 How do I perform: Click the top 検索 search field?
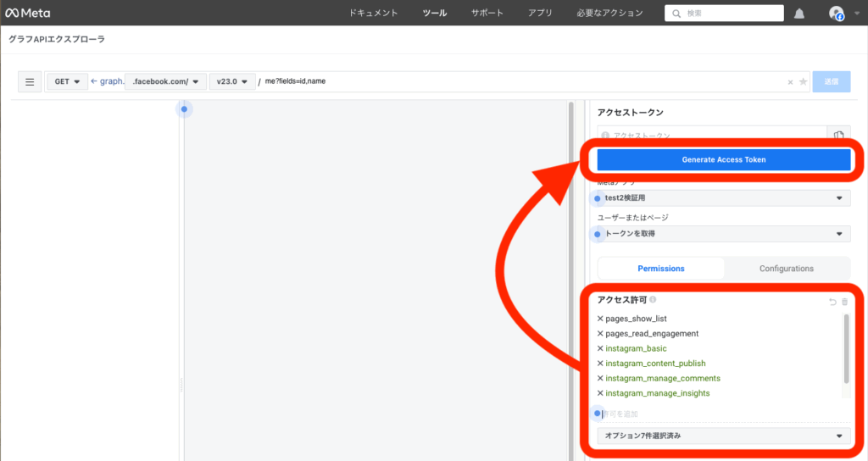(x=724, y=14)
